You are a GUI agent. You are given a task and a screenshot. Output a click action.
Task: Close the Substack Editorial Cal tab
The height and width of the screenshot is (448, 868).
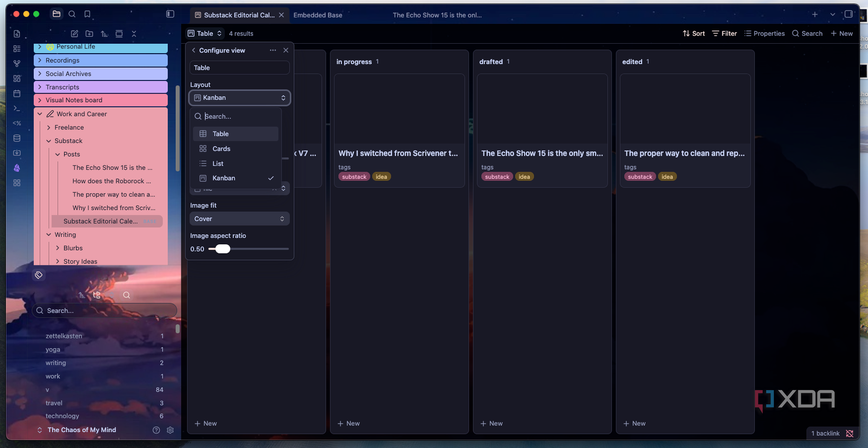pos(281,15)
